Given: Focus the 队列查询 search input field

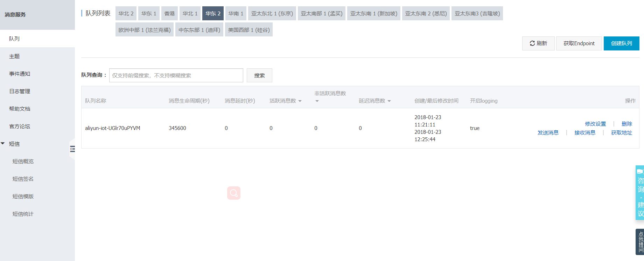Looking at the screenshot, I should tap(176, 75).
